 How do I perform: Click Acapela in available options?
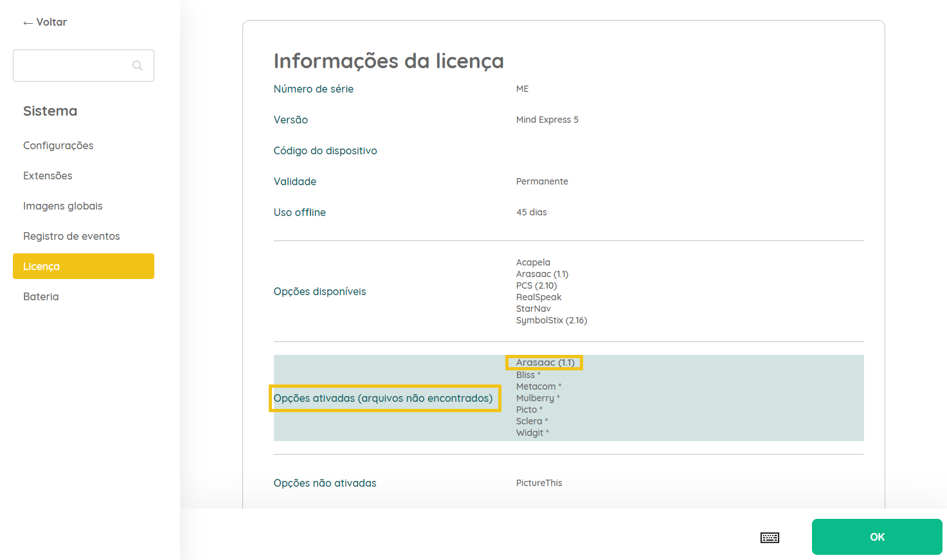click(533, 262)
